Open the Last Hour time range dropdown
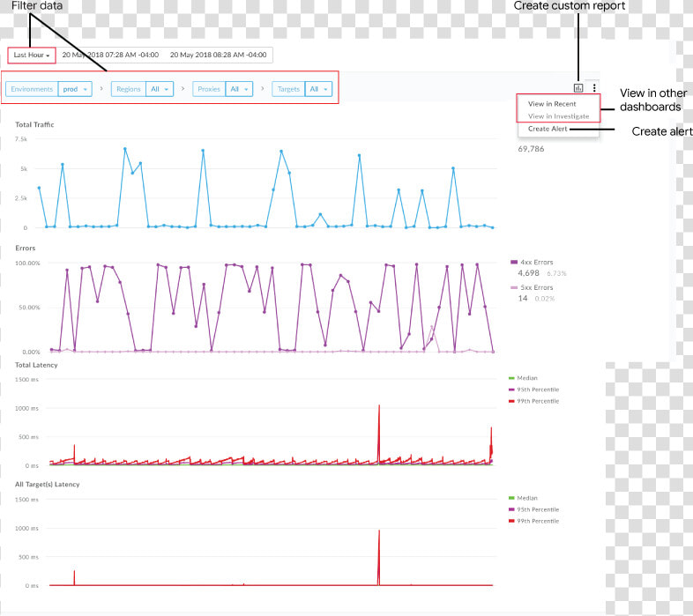The height and width of the screenshot is (616, 693). click(x=32, y=56)
